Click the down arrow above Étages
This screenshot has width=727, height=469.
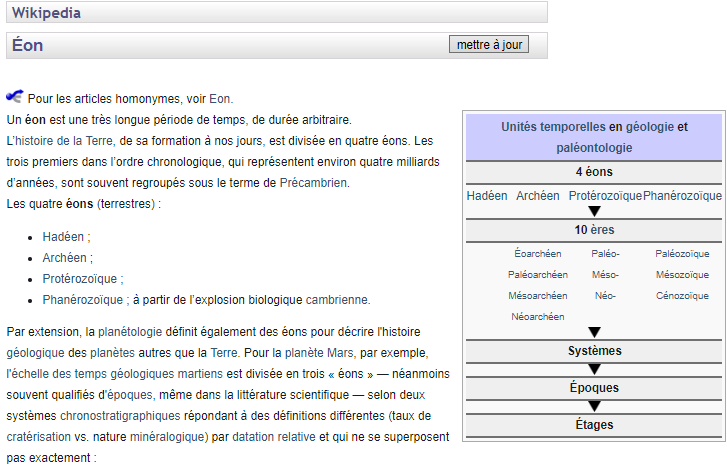click(x=594, y=406)
